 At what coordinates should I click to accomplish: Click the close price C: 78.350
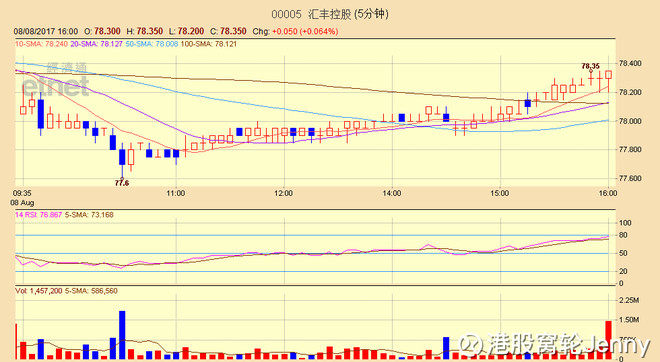pos(228,32)
